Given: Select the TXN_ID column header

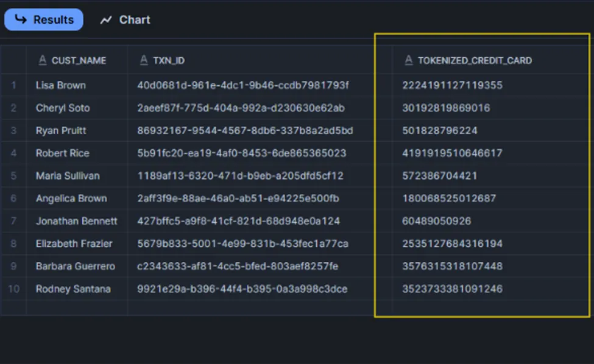Looking at the screenshot, I should click(x=169, y=60).
